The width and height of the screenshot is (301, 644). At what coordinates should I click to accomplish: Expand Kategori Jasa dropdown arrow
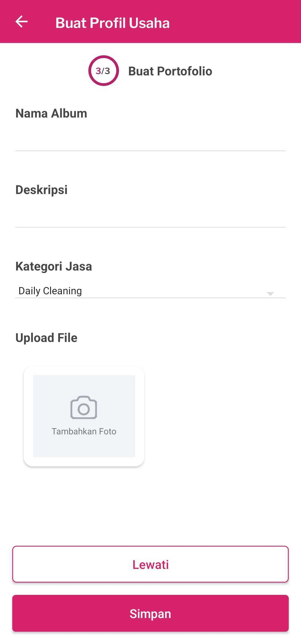270,293
